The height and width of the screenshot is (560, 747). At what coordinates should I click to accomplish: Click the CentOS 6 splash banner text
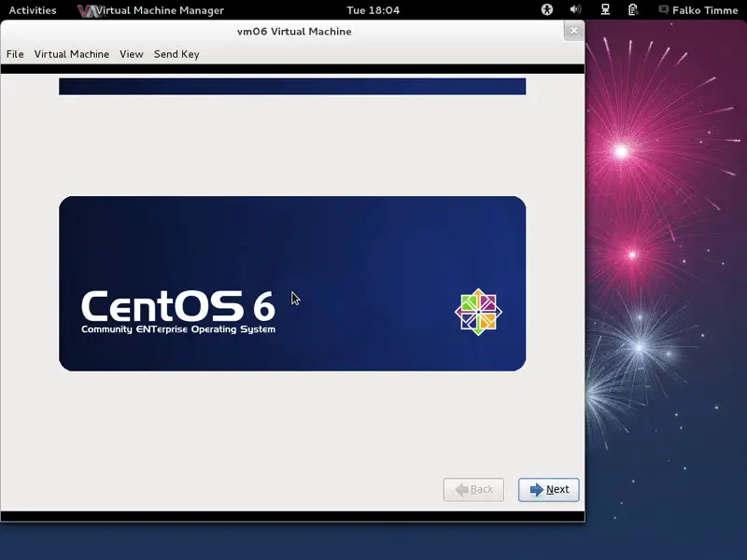(x=177, y=306)
